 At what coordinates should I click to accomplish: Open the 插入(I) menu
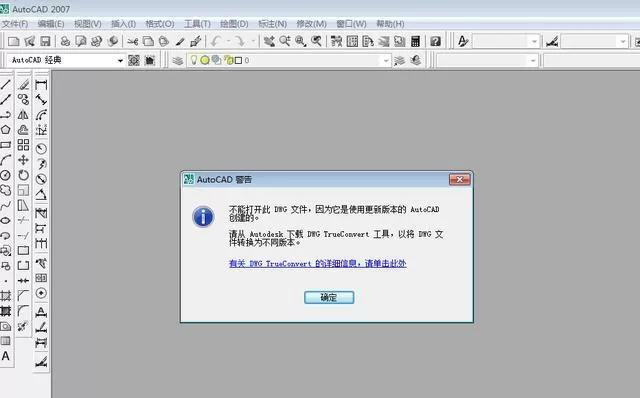point(123,24)
